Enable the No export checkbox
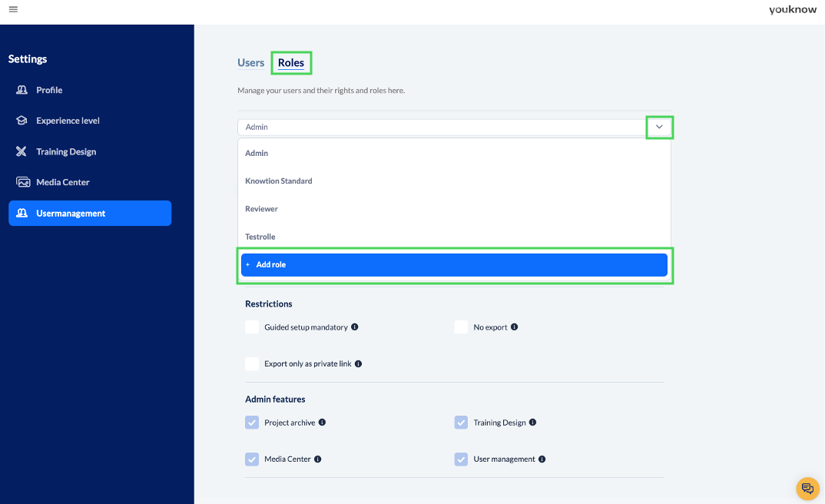The height and width of the screenshot is (504, 825). [x=461, y=327]
